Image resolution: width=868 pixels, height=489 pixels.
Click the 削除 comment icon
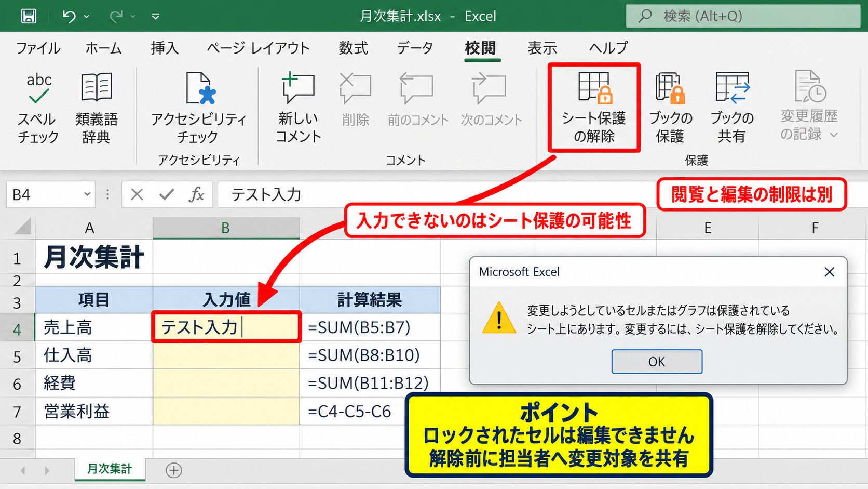click(356, 100)
